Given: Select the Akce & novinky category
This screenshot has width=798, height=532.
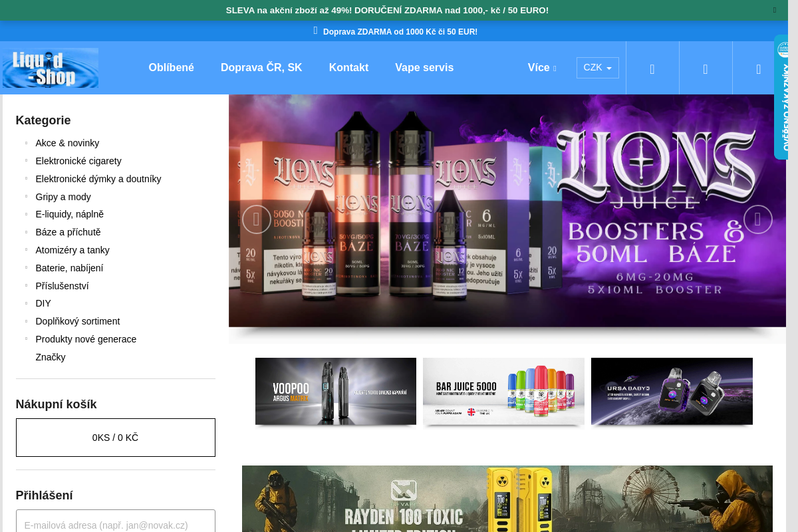Looking at the screenshot, I should [x=67, y=143].
